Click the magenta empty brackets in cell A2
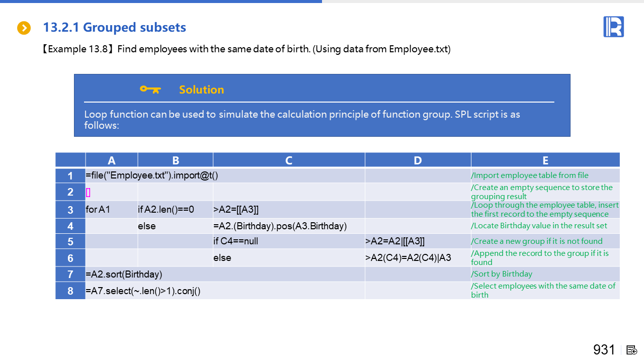This screenshot has width=644, height=362. [x=89, y=192]
